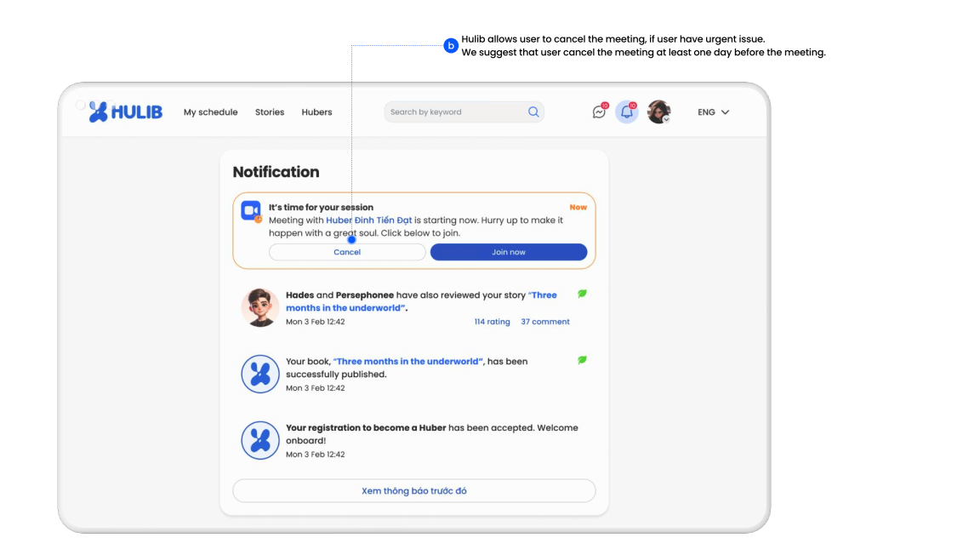Click green leaf icon on published notification
This screenshot has width=980, height=555.
583,360
